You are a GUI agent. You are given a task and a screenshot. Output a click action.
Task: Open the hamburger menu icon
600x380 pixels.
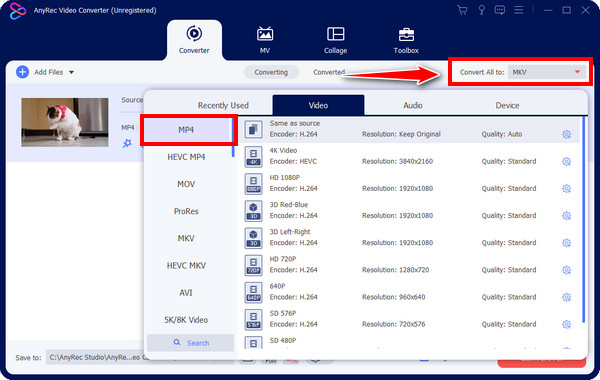518,10
